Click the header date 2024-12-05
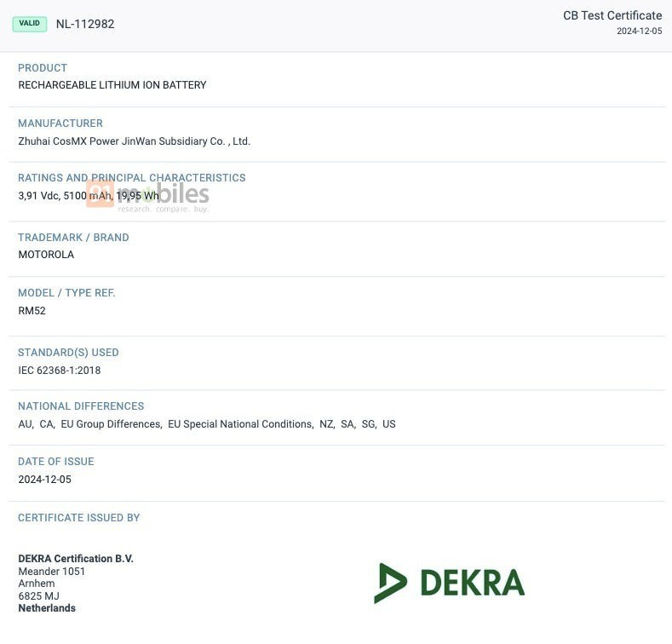 click(639, 31)
